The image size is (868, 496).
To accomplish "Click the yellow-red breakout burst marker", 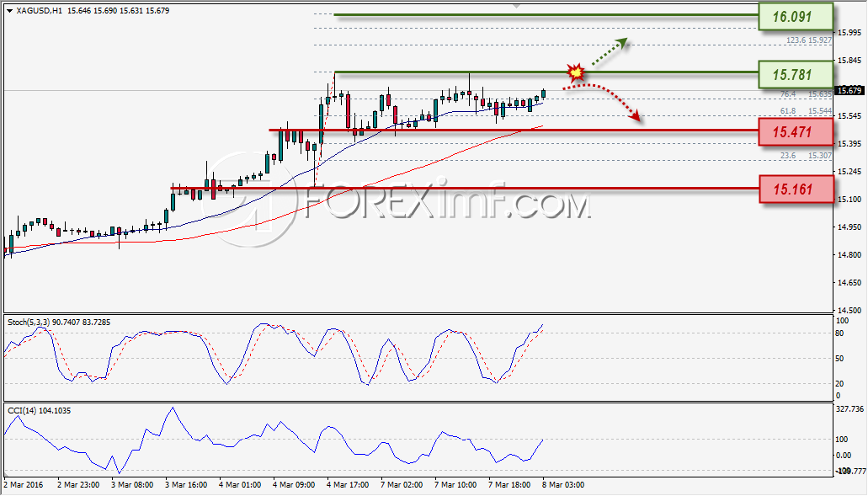I will (576, 72).
